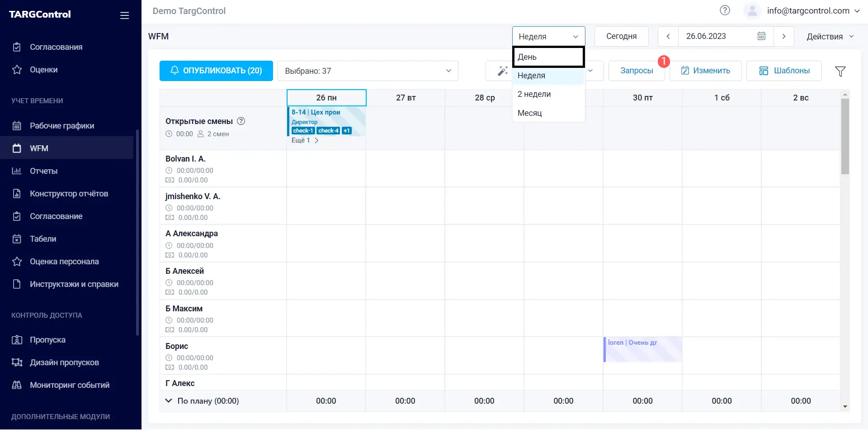
Task: Open the Неделя period dropdown
Action: (x=548, y=36)
